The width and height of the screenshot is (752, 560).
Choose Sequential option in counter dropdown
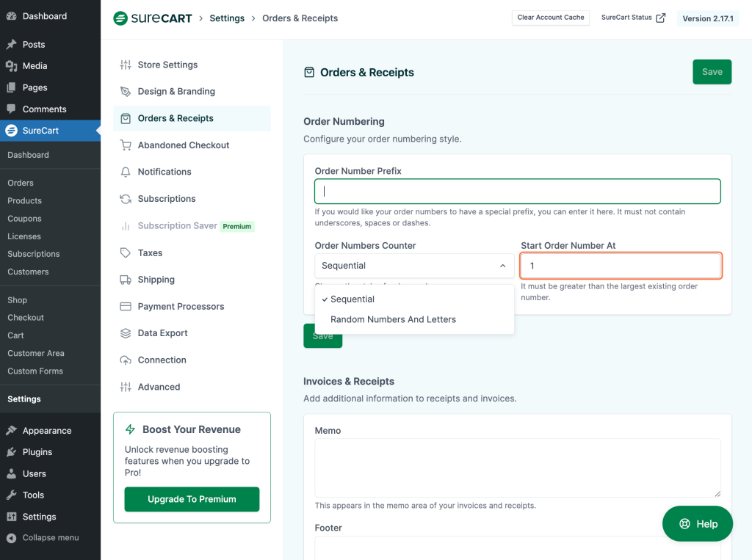(352, 299)
